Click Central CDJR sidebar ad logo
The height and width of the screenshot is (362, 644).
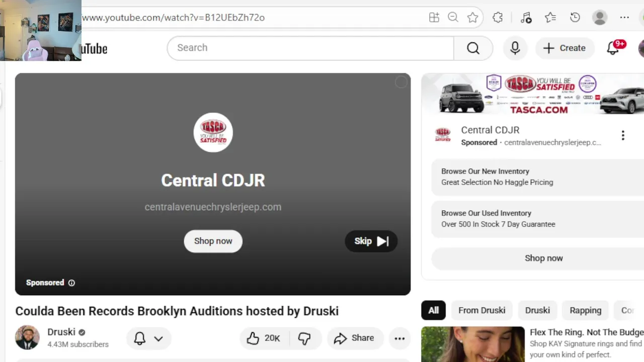point(443,135)
